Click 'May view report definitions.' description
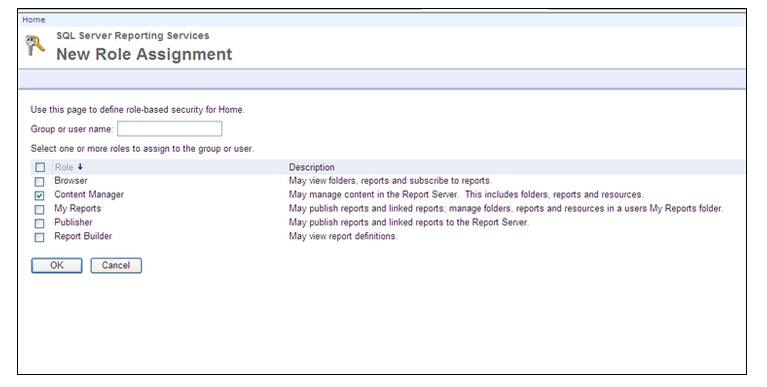Image resolution: width=767 pixels, height=387 pixels. [x=343, y=236]
